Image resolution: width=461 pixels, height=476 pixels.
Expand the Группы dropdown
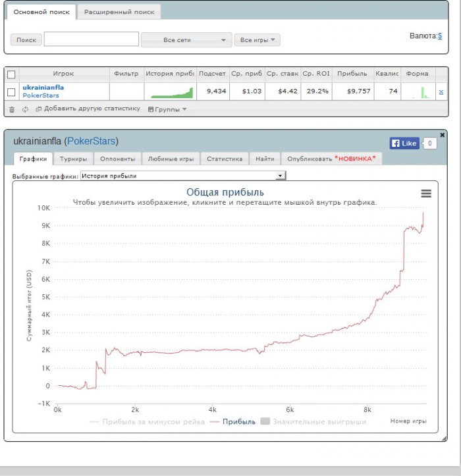pos(167,109)
